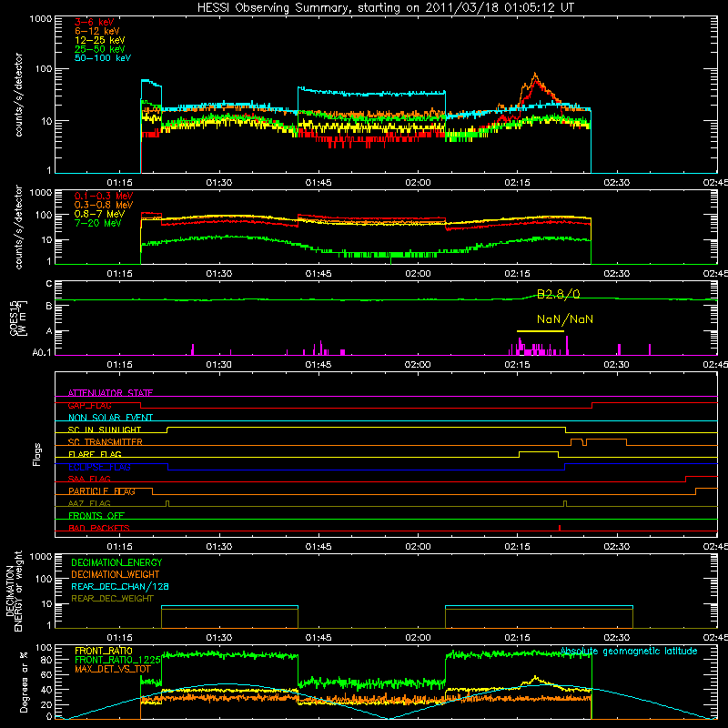
Task: Select the SC_TRANSMITTER flag label
Action: pos(105,442)
